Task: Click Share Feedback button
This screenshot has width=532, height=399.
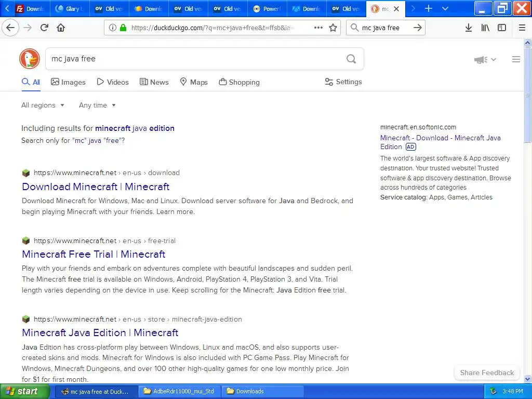Action: (x=487, y=373)
